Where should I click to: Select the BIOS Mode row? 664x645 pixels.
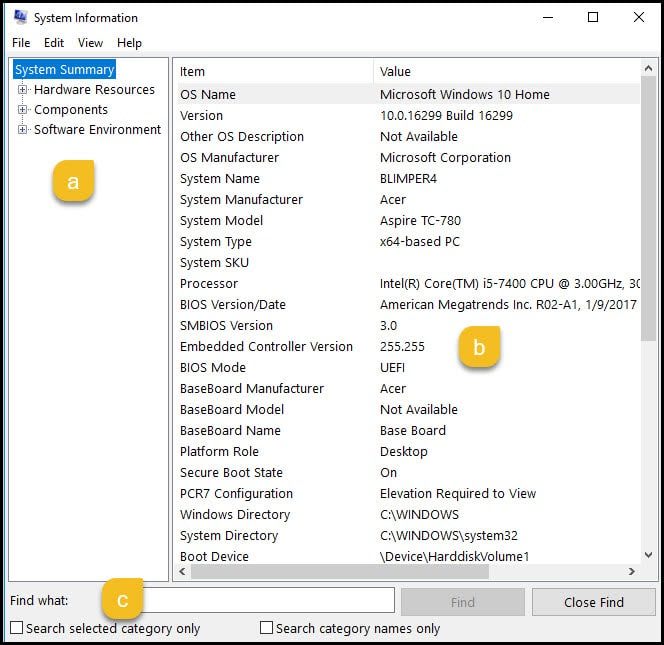(407, 368)
